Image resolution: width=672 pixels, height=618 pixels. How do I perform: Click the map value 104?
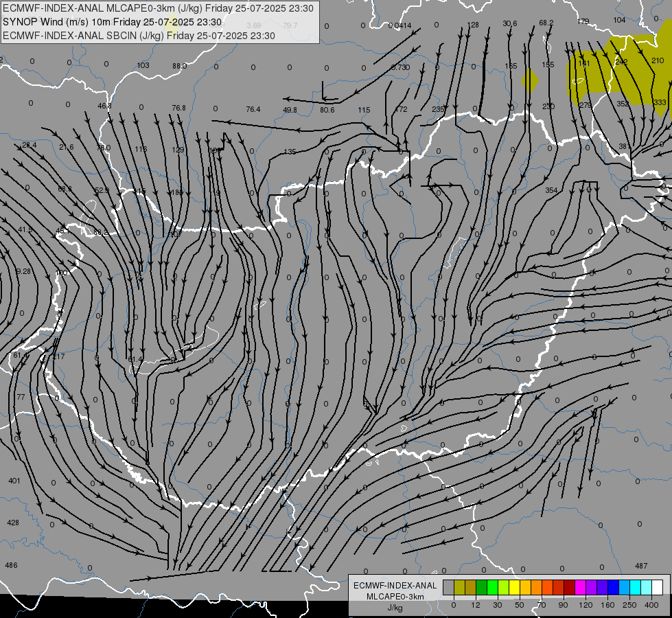point(619,20)
